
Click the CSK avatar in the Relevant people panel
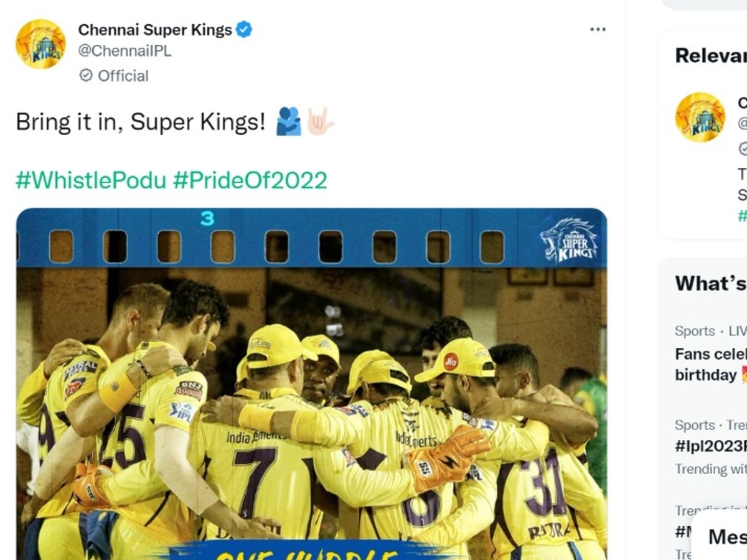pyautogui.click(x=700, y=118)
